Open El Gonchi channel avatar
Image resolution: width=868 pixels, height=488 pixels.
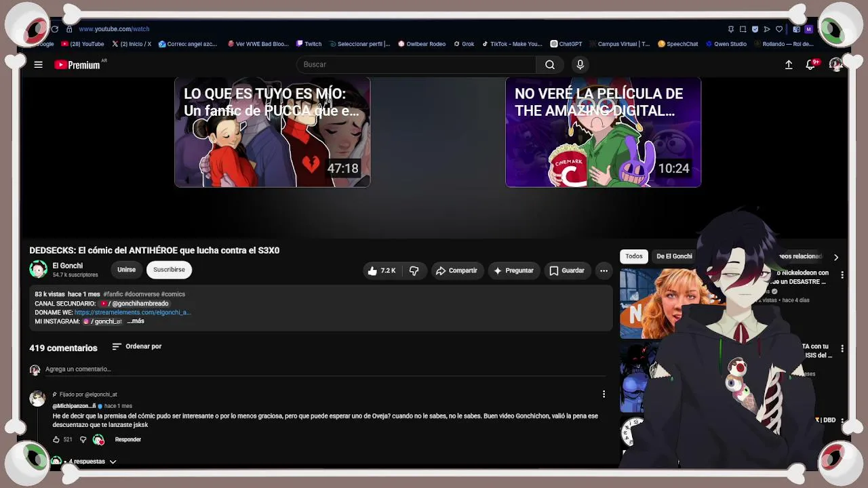point(38,269)
